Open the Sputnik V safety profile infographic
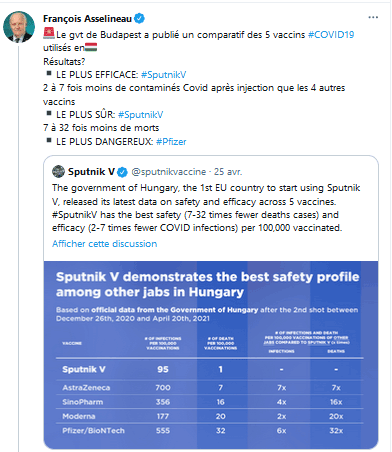Screen dimensions: 392x452 [211, 355]
